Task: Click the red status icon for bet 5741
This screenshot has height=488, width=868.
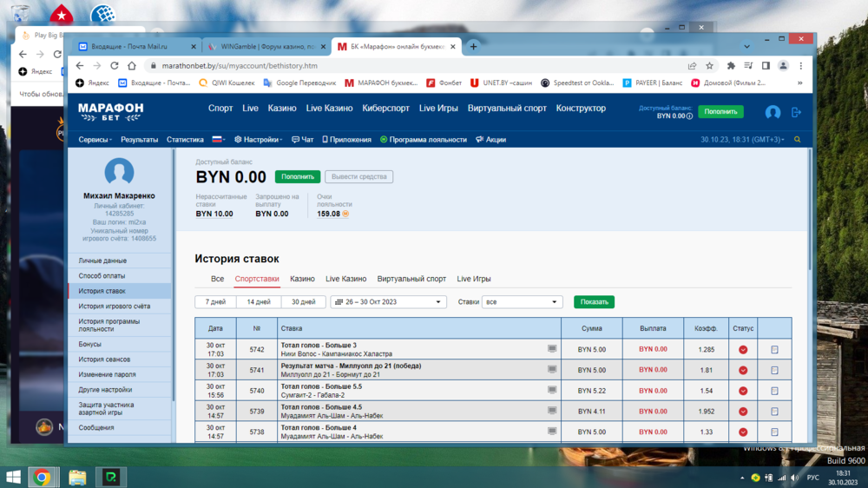Action: 743,370
